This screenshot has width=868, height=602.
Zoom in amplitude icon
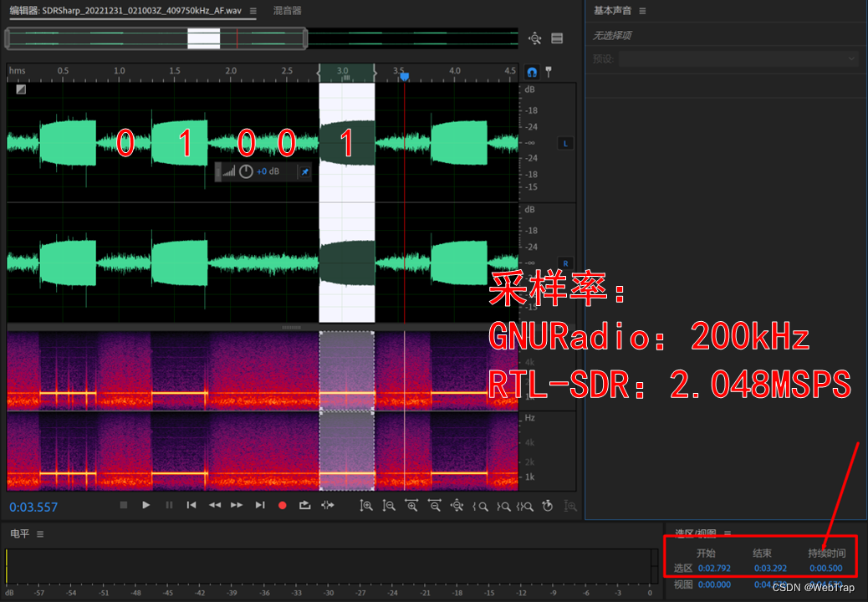pyautogui.click(x=366, y=505)
